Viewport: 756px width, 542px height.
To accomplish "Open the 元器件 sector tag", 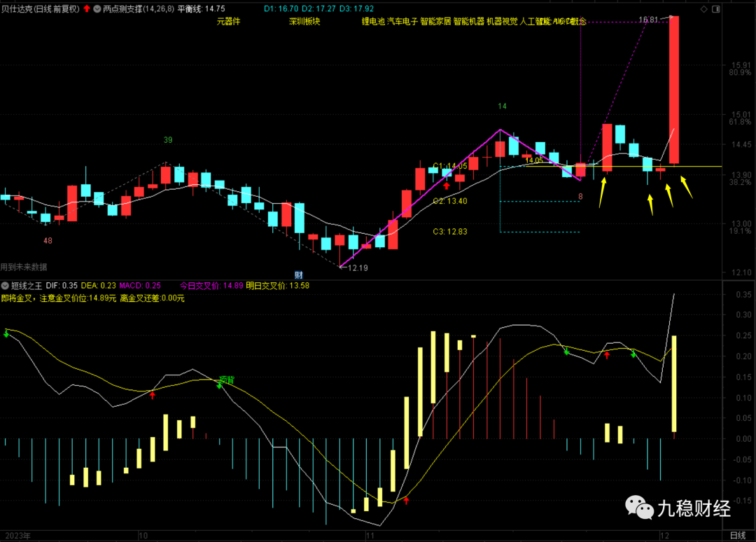I will 228,22.
